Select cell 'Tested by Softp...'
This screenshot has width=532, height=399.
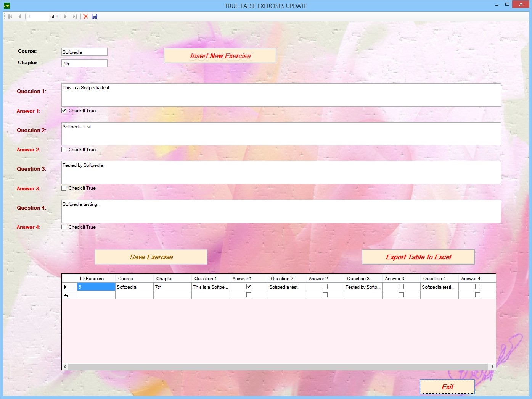coord(363,287)
